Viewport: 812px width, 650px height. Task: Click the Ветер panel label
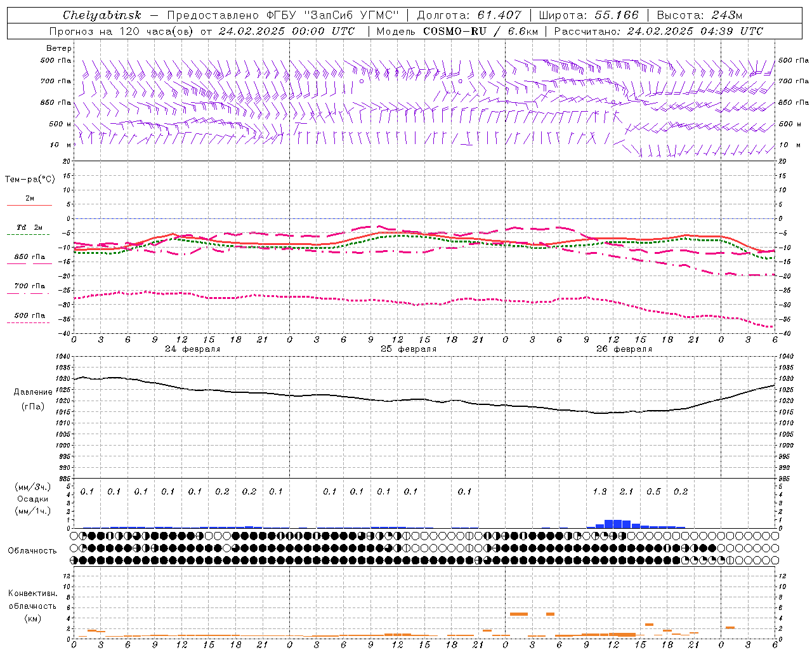click(58, 48)
